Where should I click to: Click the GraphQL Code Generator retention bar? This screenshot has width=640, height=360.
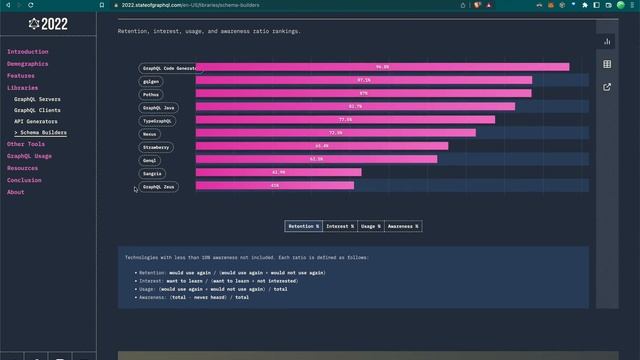[382, 67]
